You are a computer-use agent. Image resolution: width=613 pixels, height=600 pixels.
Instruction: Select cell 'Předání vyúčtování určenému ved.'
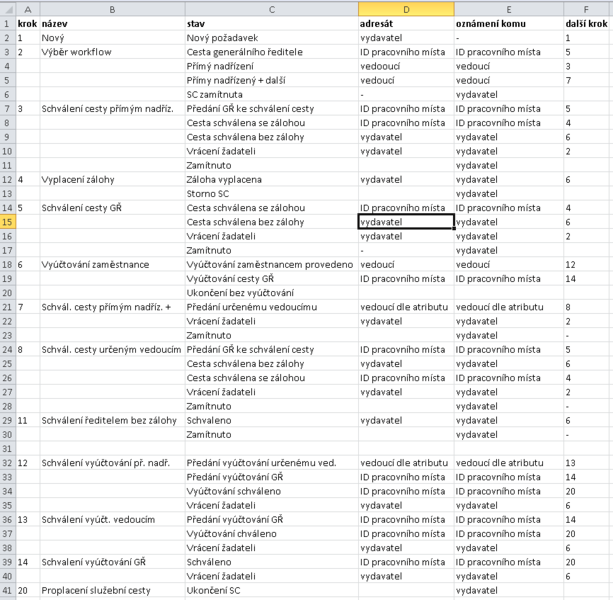[x=272, y=463]
